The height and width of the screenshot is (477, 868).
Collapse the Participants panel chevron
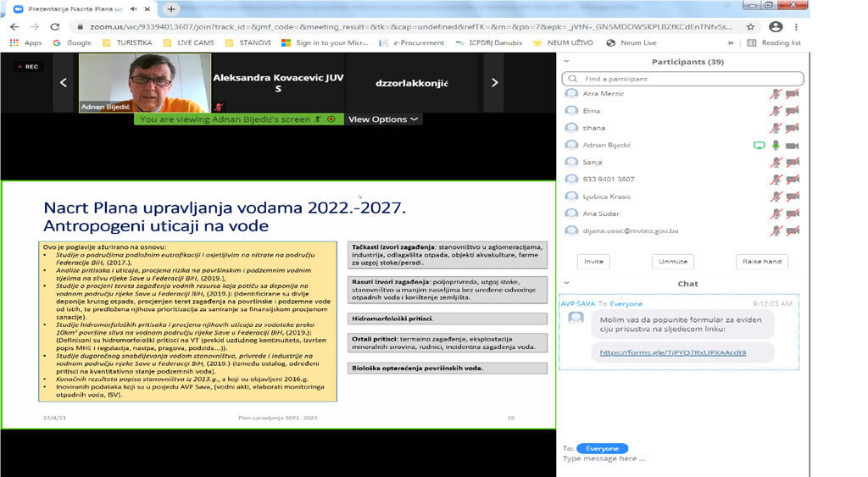566,62
